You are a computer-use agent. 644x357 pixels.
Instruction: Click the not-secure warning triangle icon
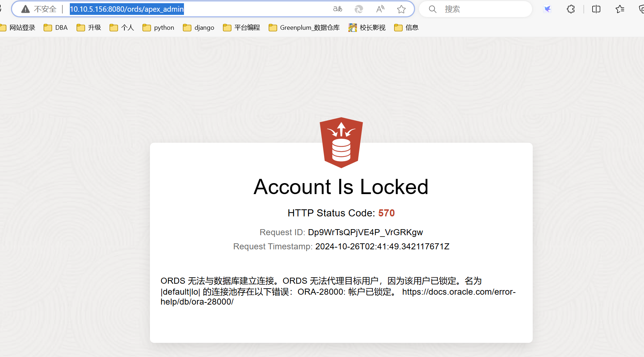(26, 9)
